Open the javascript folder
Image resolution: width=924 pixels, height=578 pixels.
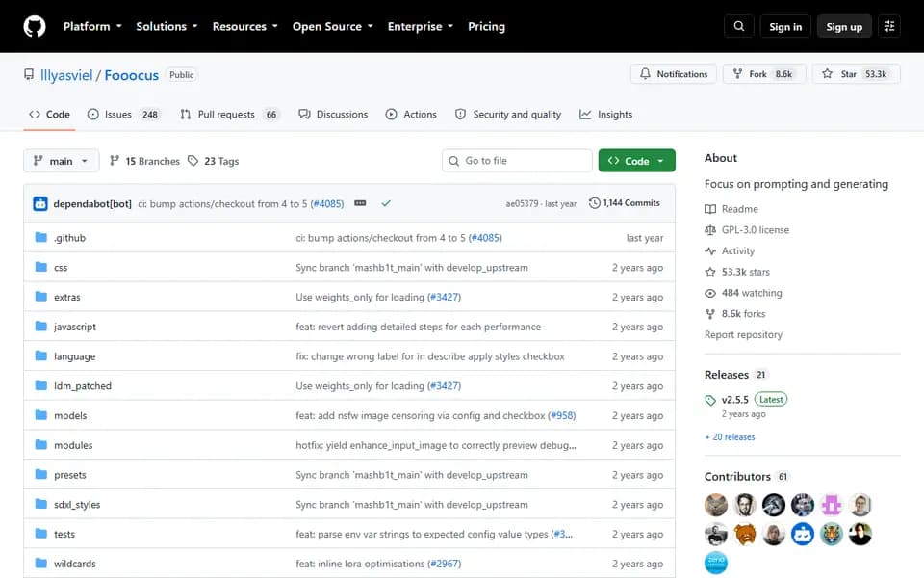click(x=75, y=327)
